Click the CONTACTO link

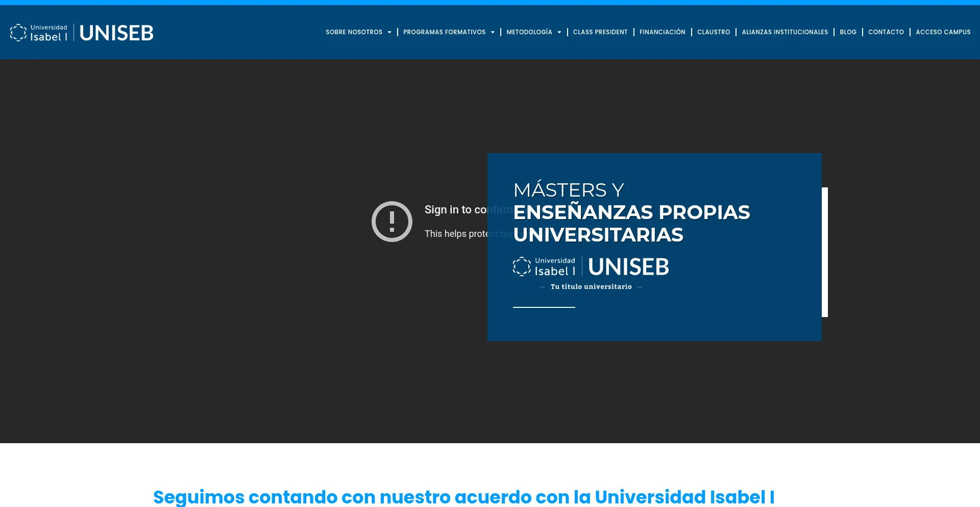click(886, 32)
